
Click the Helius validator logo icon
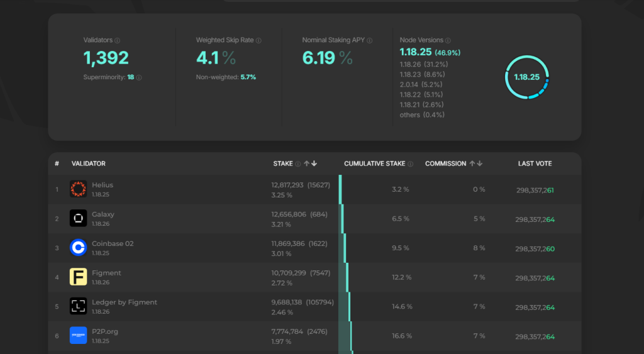(78, 189)
